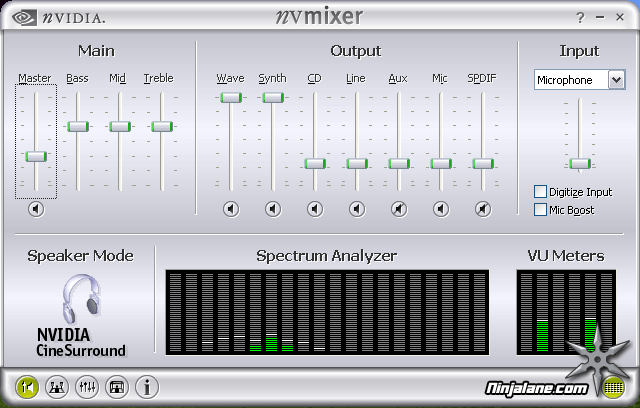This screenshot has height=408, width=640.
Task: Enable the Mic Boost checkbox
Action: point(541,210)
